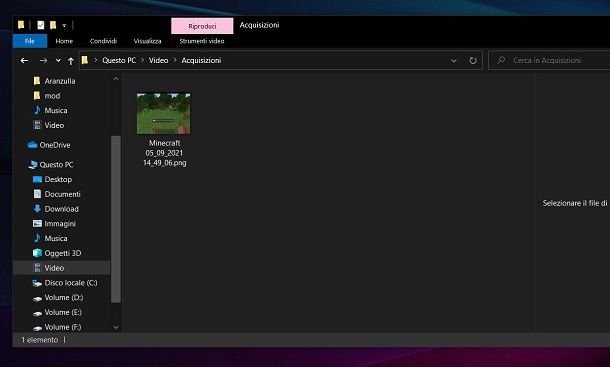Open Volume (D:) drive
The width and height of the screenshot is (610, 367).
pyautogui.click(x=64, y=298)
